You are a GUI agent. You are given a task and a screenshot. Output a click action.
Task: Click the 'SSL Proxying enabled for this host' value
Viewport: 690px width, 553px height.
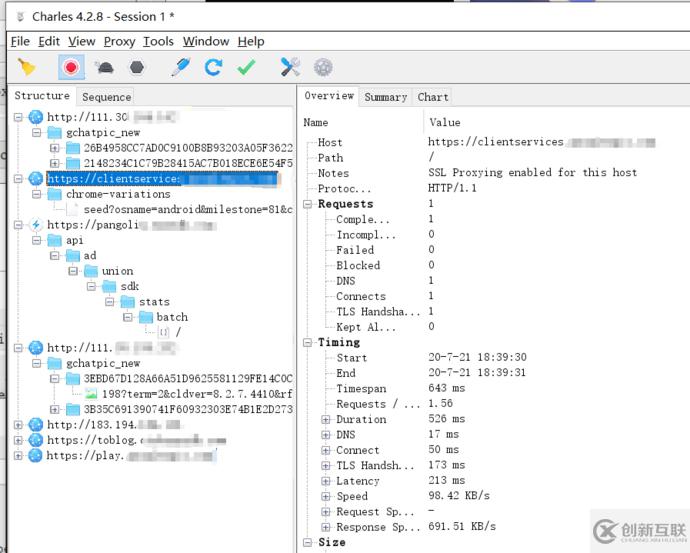point(532,173)
